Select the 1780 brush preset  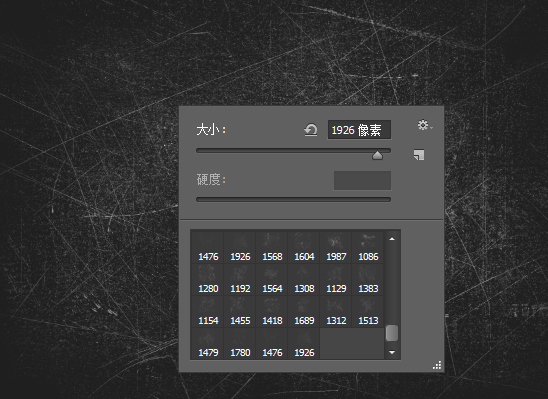click(x=240, y=343)
